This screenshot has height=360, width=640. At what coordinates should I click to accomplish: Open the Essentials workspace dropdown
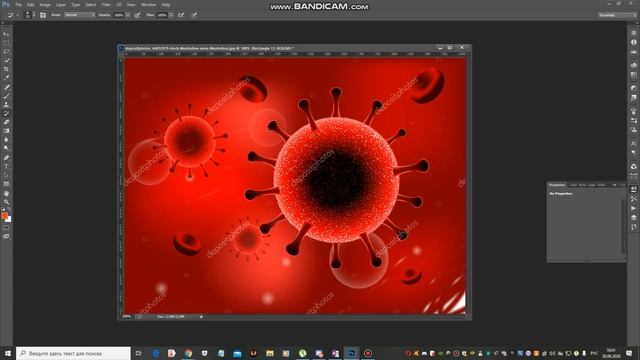(x=617, y=15)
